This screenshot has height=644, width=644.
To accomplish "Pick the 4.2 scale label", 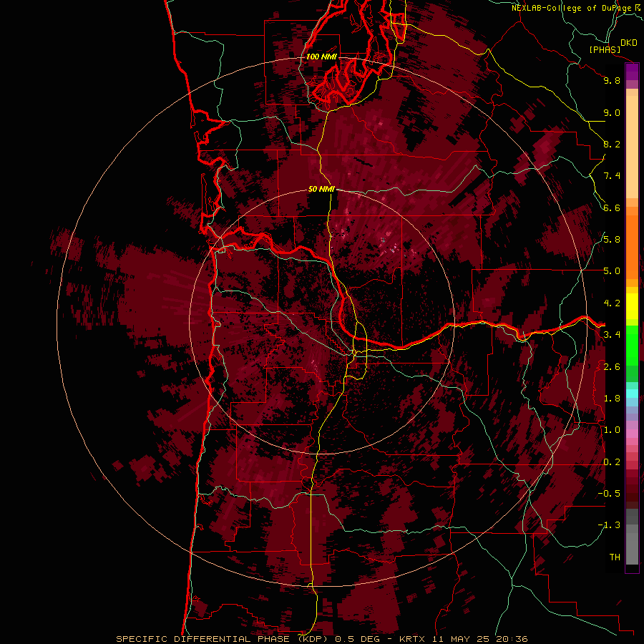I will click(612, 303).
